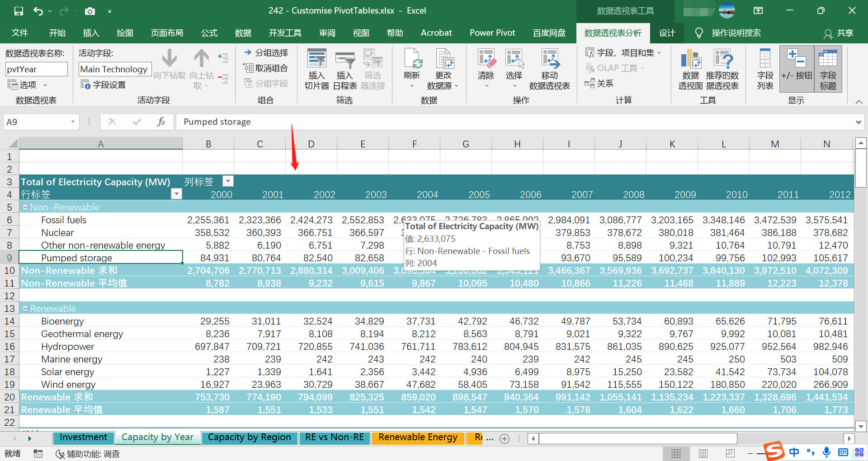Viewport: 868px width, 461px height.
Task: Open the column labels filter dropdown
Action: pos(228,182)
